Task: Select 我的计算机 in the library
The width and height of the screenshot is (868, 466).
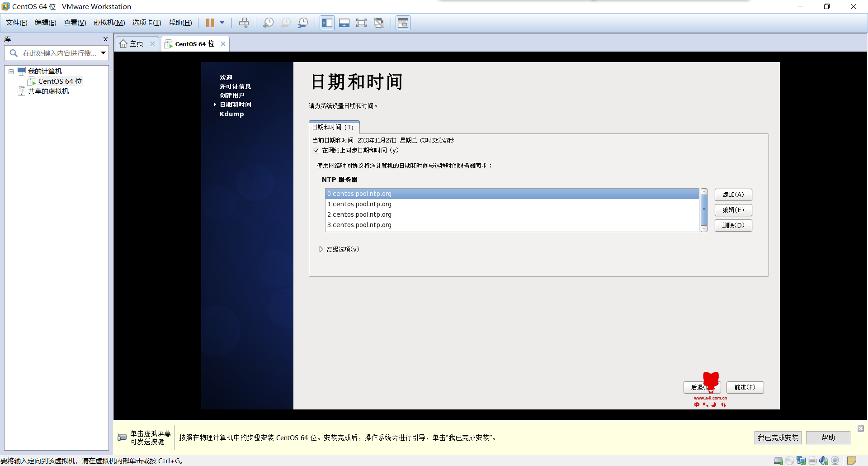Action: point(45,71)
